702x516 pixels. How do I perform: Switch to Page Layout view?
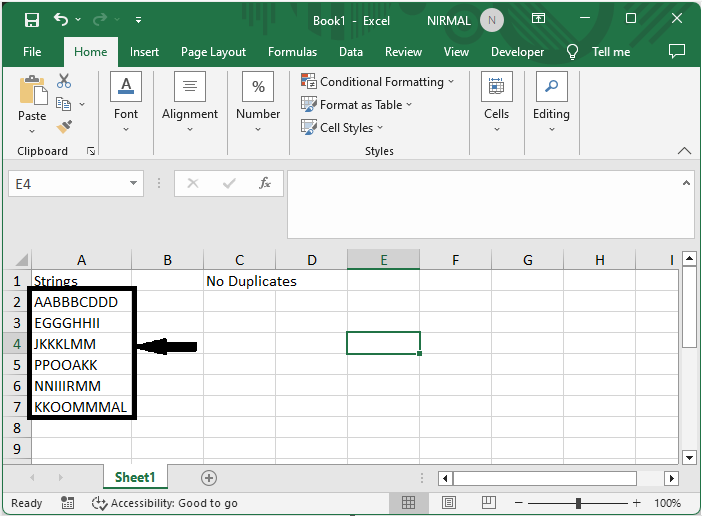[x=449, y=503]
